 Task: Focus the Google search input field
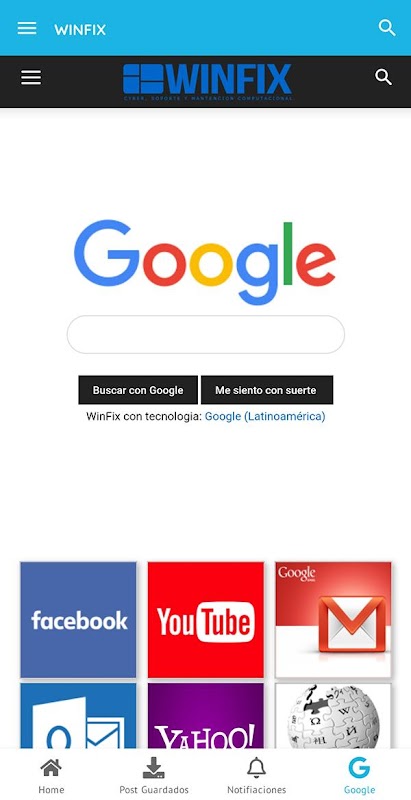[x=206, y=334]
